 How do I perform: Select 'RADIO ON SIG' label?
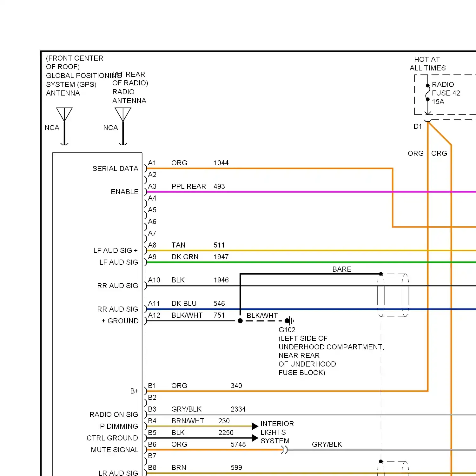click(114, 414)
